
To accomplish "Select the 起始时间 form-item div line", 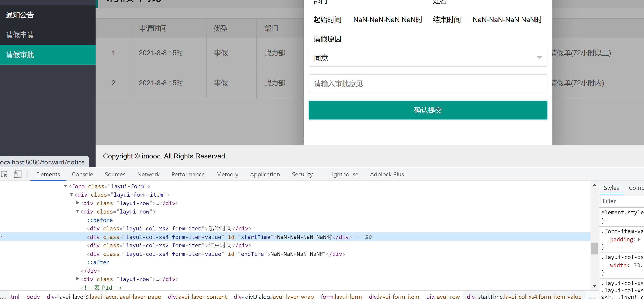I will [x=169, y=228].
